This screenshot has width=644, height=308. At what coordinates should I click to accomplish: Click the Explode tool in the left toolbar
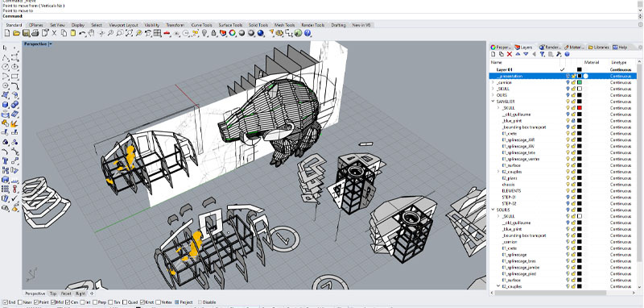(x=14, y=123)
